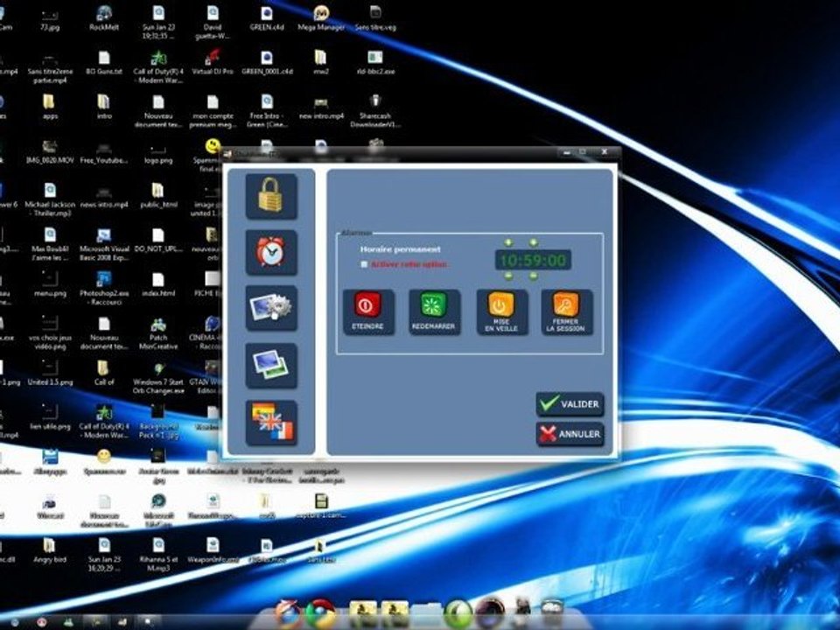Screen dimensions: 840x630
Task: Select the 73.jpg desktop image
Action: pos(49,18)
